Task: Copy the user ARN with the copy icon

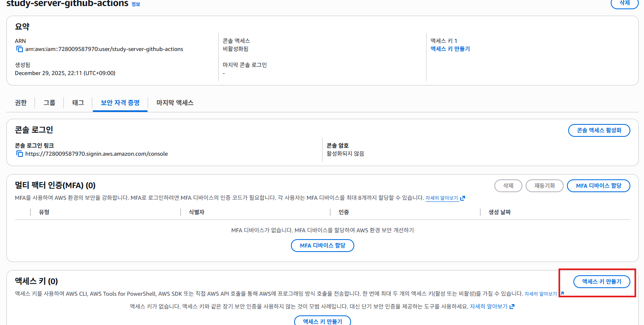Action: point(19,49)
